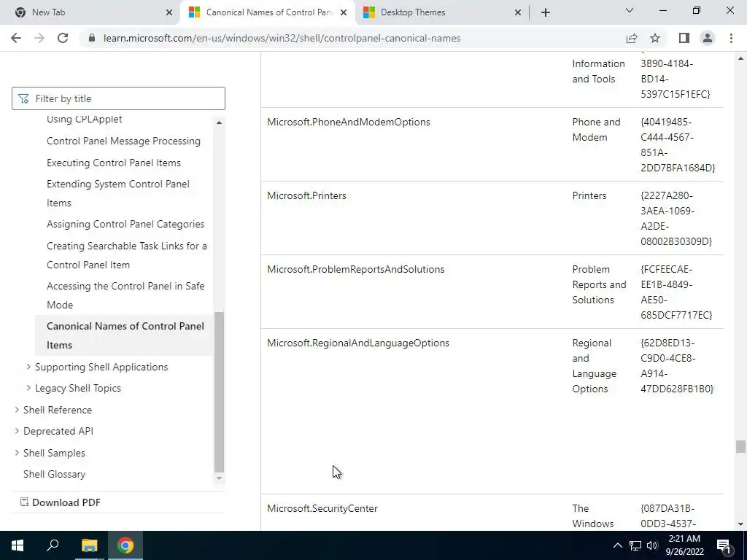This screenshot has height=560, width=747.
Task: Show hidden system tray icons
Action: (617, 545)
